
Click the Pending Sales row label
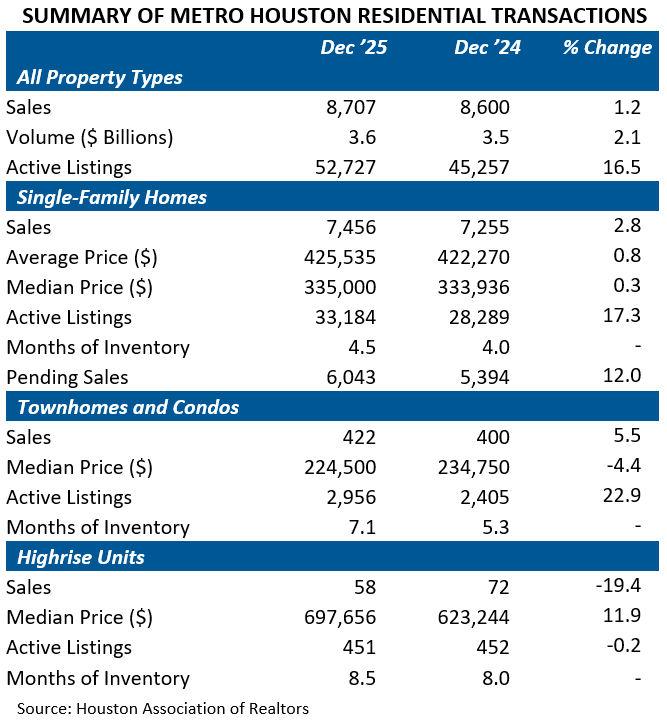(x=69, y=377)
